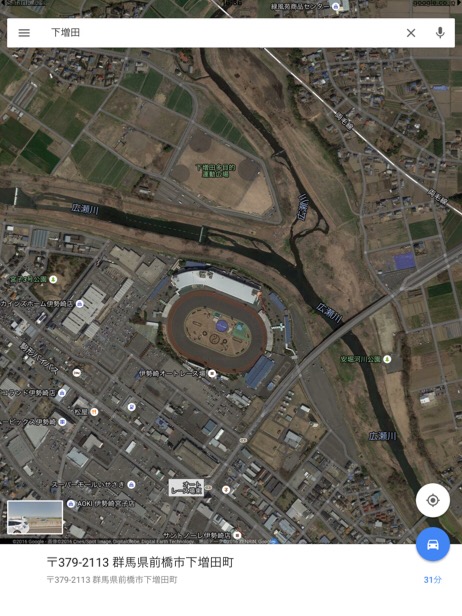Tap the AOKI 伊勢崎宮子店 shop marker
The image size is (462, 616).
(71, 503)
